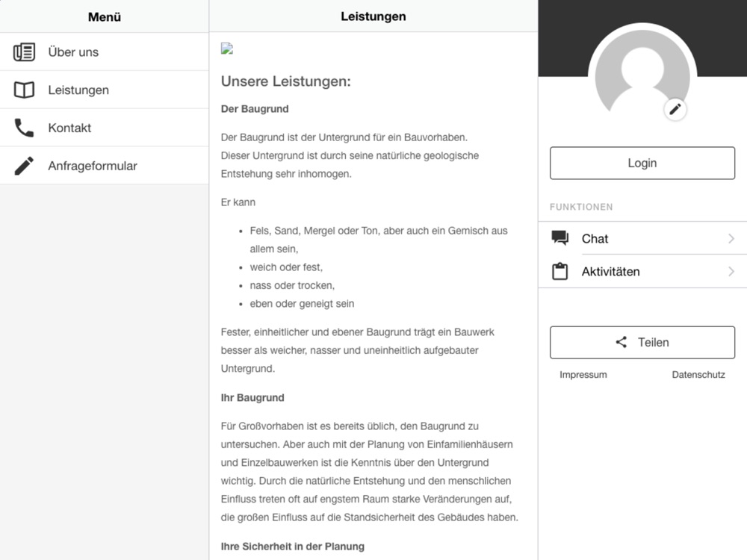This screenshot has height=560, width=747.
Task: Open the Impressum link
Action: (583, 375)
